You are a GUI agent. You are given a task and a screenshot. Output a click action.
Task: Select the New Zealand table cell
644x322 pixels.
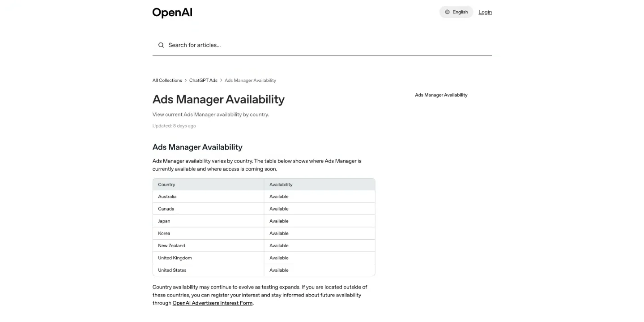coord(208,245)
